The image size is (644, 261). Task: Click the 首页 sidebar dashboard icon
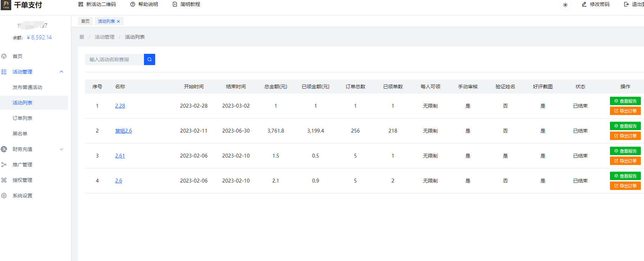tap(4, 56)
